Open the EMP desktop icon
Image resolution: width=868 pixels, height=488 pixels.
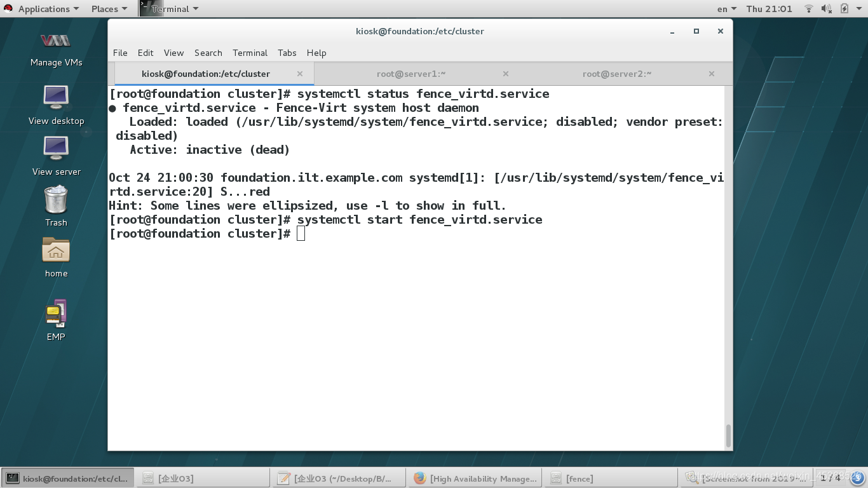tap(56, 320)
